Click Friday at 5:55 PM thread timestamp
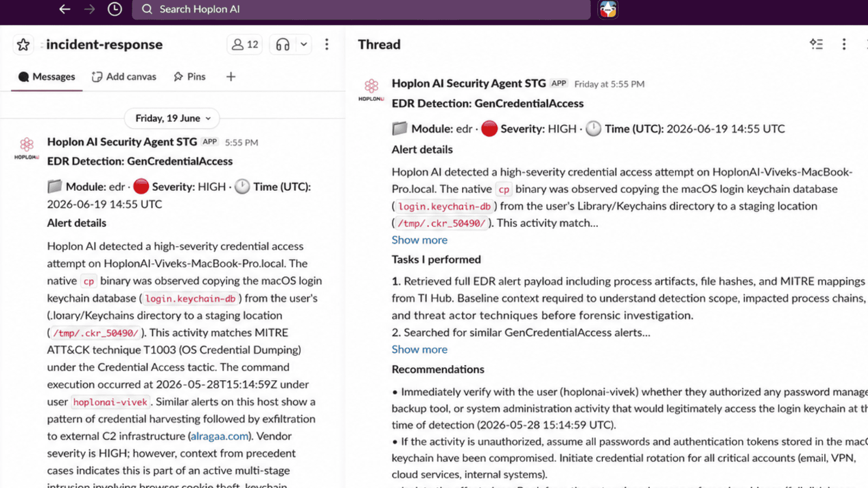868x488 pixels. click(609, 84)
